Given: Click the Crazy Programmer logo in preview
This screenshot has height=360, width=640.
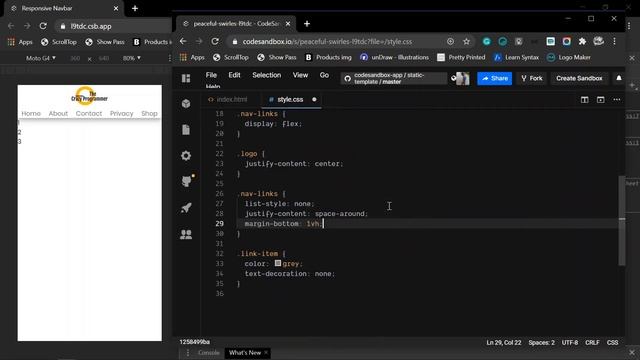Looking at the screenshot, I should point(89,96).
